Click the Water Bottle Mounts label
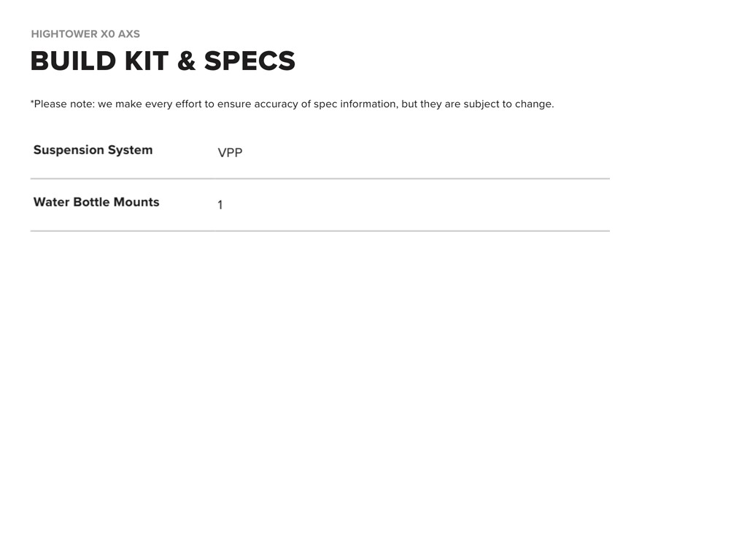Viewport: 747px width, 560px height. 96,203
